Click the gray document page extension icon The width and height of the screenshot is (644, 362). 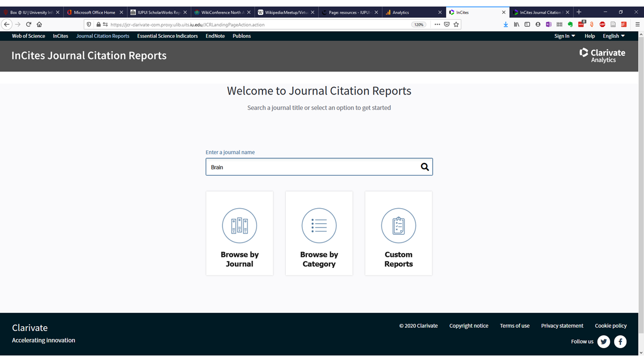pyautogui.click(x=613, y=24)
